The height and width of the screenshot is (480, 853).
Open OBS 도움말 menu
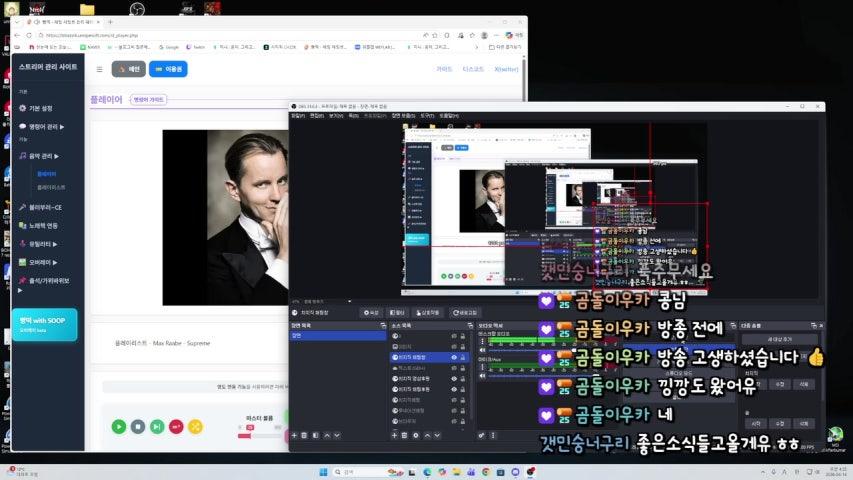[x=449, y=116]
